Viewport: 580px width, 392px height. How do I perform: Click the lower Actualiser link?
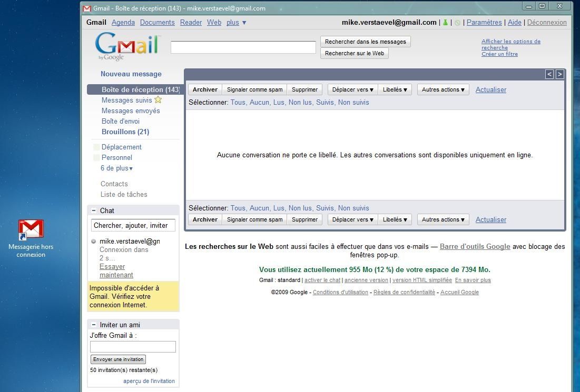coord(491,220)
